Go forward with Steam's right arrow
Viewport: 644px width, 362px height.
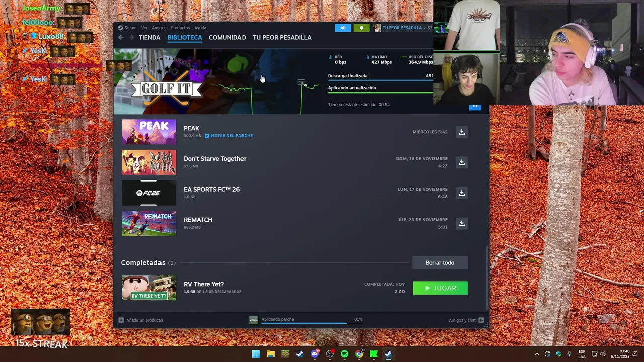click(x=131, y=37)
